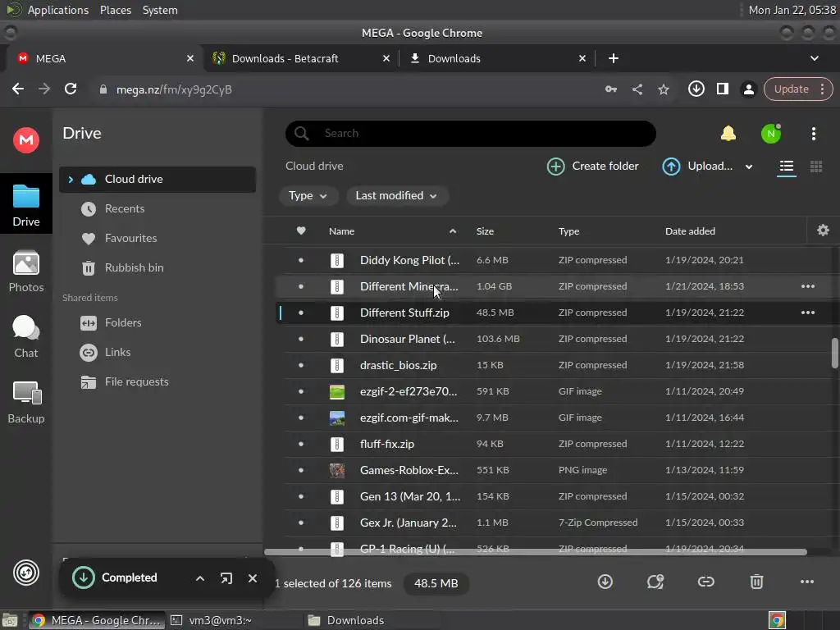Go back in browser history
The height and width of the screenshot is (630, 840).
click(18, 89)
